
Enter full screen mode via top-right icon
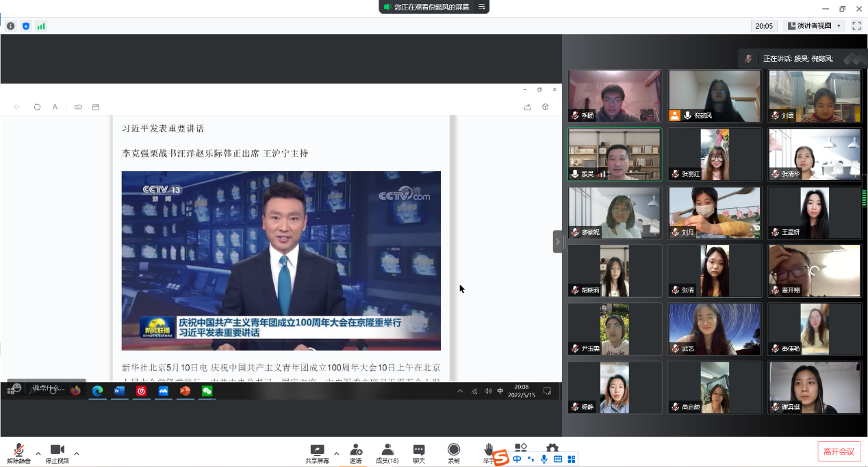[x=856, y=26]
